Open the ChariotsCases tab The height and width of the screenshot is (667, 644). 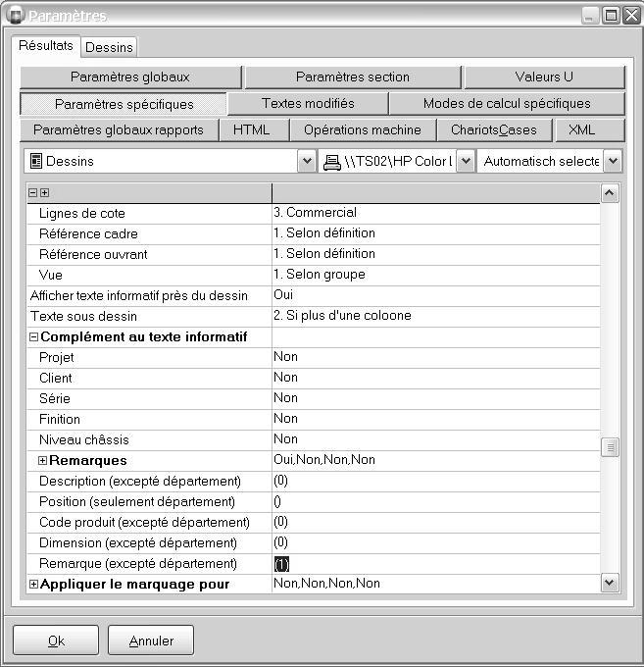tap(494, 129)
